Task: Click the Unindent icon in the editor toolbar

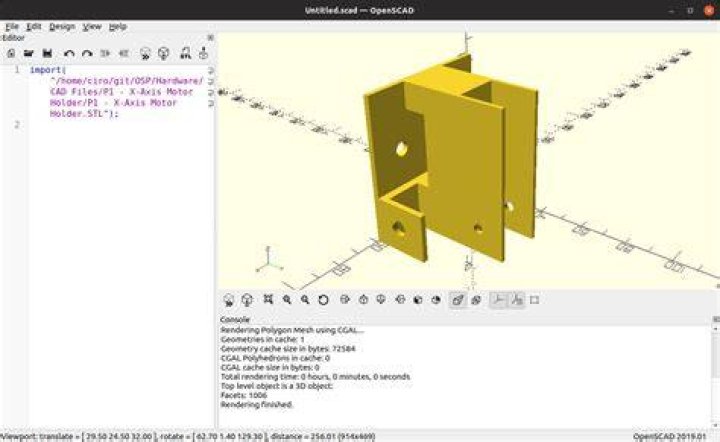Action: coord(105,54)
